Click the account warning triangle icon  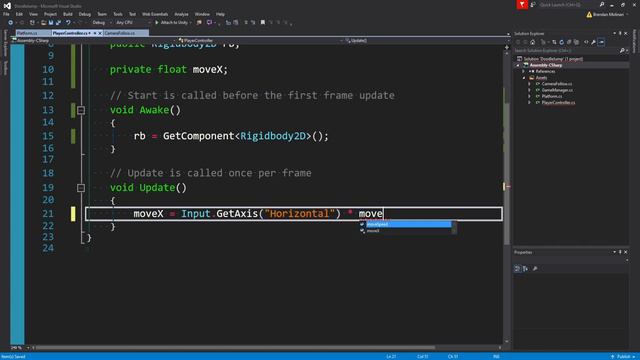(589, 15)
